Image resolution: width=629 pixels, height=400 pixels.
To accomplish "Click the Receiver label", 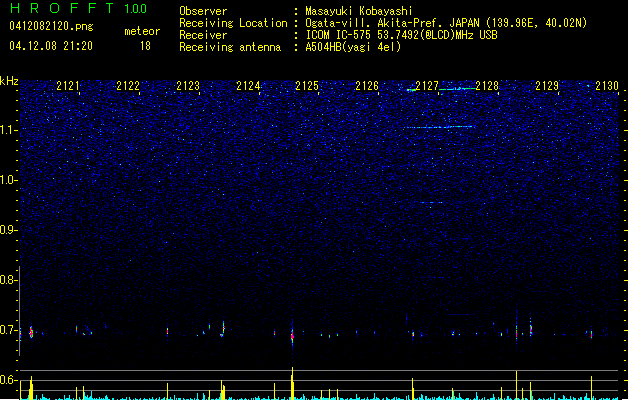I will 203,35.
